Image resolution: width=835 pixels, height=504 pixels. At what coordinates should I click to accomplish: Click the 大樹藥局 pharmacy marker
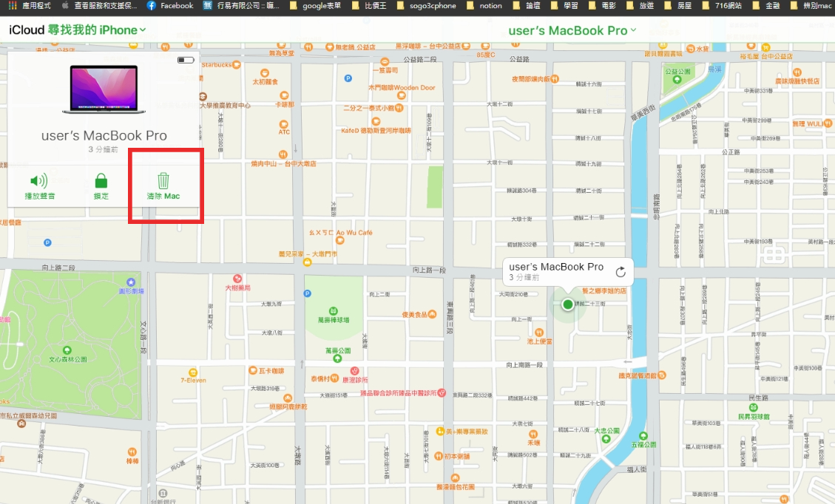tap(237, 279)
